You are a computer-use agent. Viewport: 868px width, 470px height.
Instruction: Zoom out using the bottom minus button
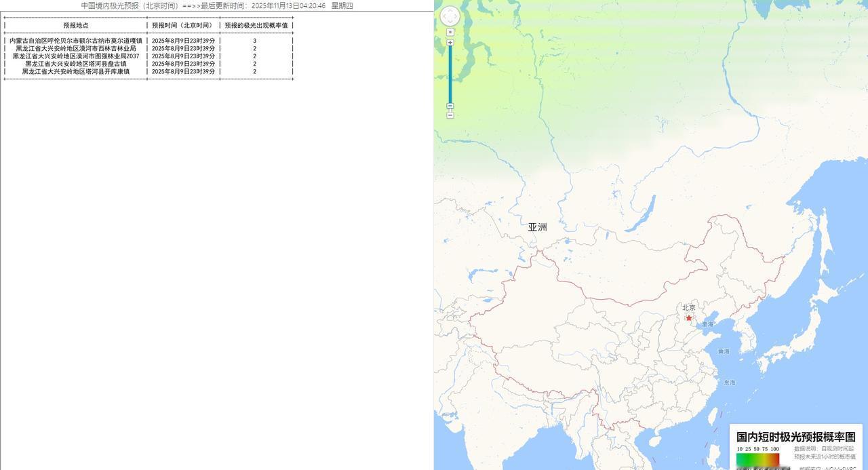[x=450, y=115]
